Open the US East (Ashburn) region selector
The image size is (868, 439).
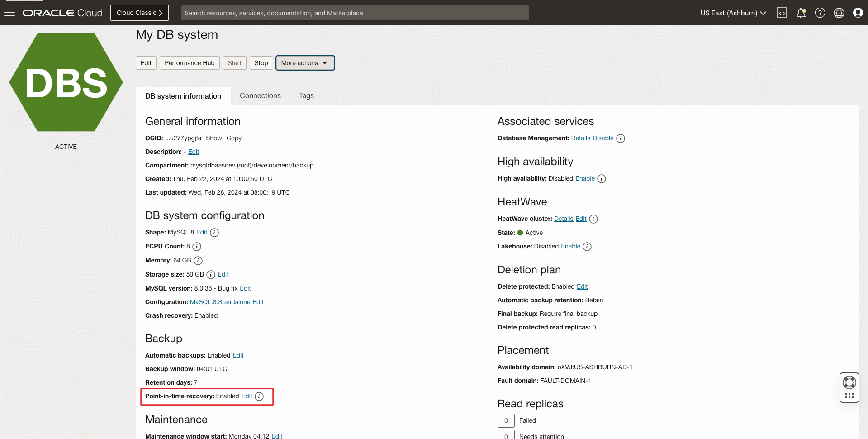point(733,13)
